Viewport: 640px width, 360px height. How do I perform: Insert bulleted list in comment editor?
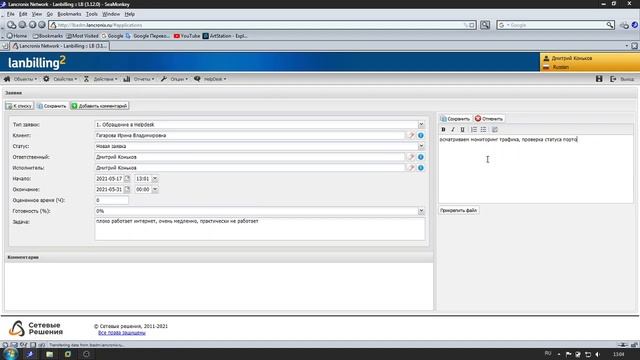click(483, 129)
